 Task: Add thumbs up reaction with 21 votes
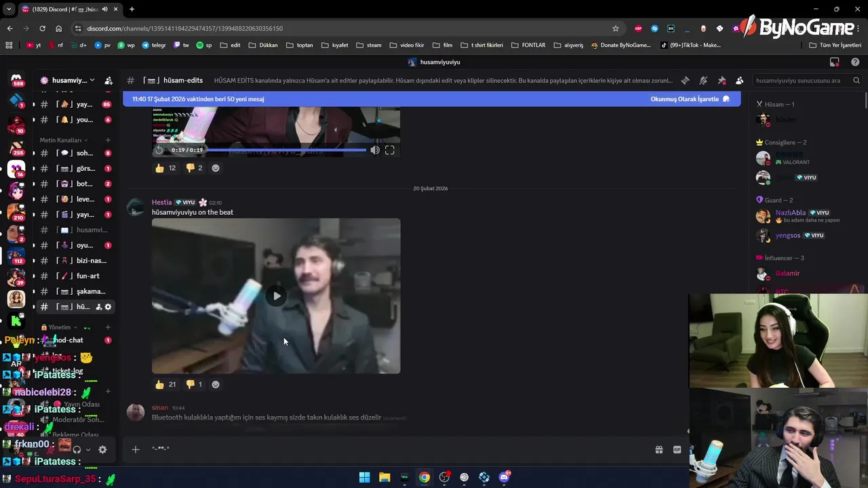coord(165,384)
